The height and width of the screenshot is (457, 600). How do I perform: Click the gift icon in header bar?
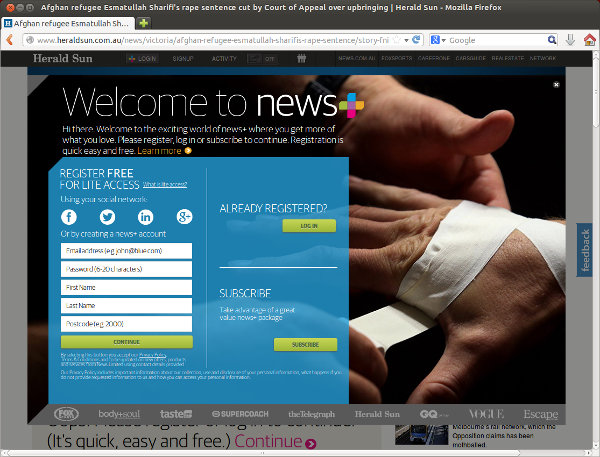302,58
